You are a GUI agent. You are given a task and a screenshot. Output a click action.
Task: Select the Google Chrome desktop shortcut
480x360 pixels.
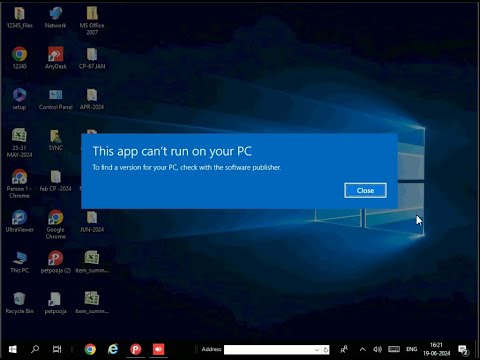click(x=56, y=224)
